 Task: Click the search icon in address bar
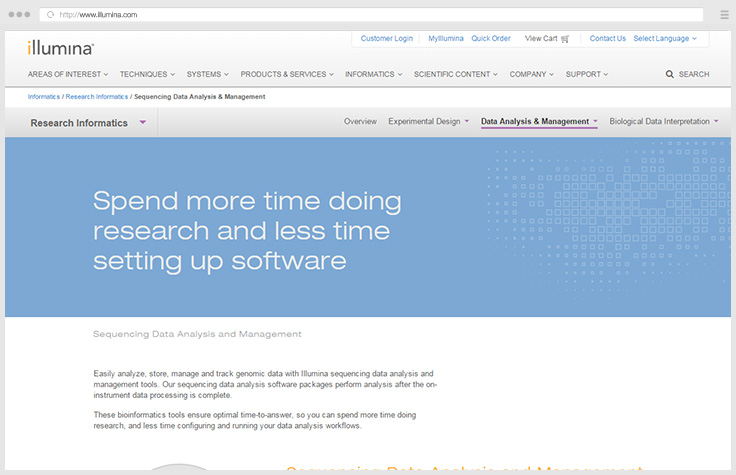tap(51, 15)
